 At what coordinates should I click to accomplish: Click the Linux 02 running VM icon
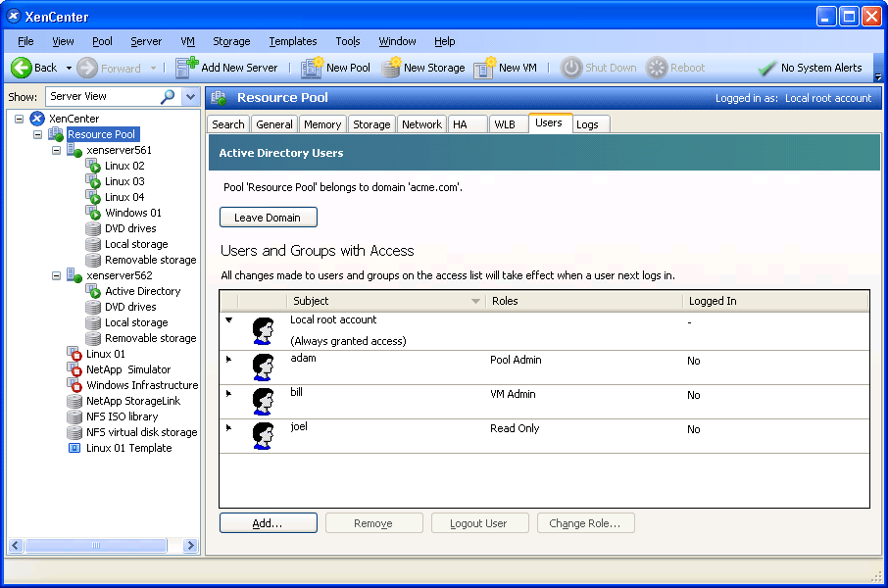pos(93,166)
